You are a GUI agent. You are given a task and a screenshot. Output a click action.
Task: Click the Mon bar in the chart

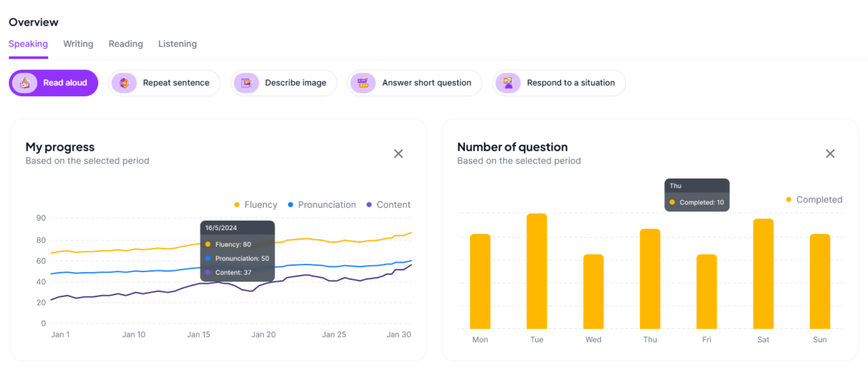tap(480, 281)
